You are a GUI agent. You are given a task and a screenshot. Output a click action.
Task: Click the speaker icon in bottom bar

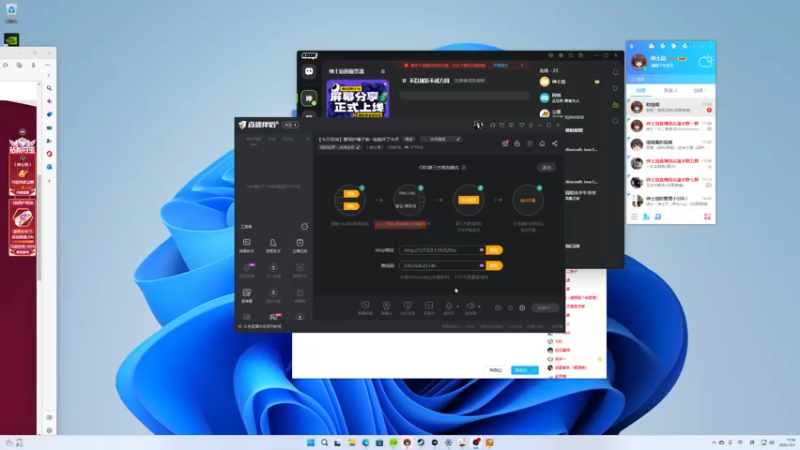pos(470,306)
